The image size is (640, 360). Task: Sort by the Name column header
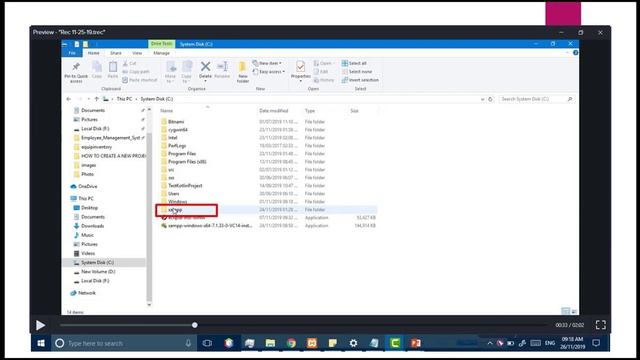[x=167, y=111]
